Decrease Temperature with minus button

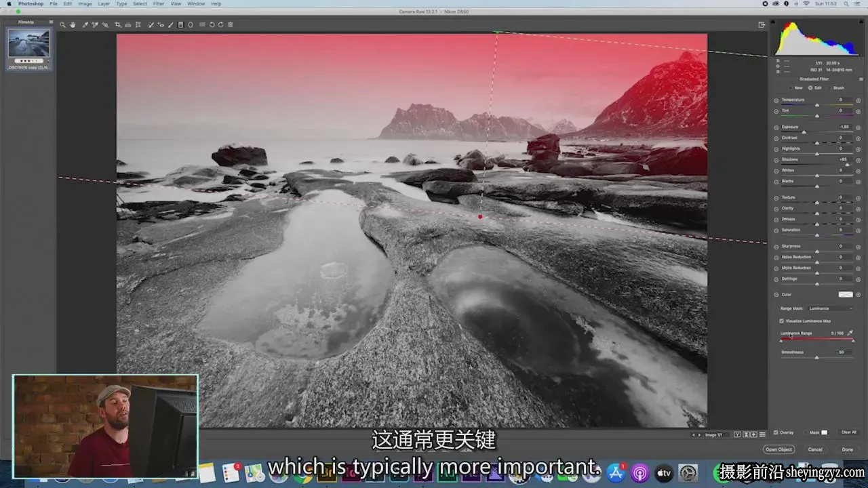tap(776, 100)
